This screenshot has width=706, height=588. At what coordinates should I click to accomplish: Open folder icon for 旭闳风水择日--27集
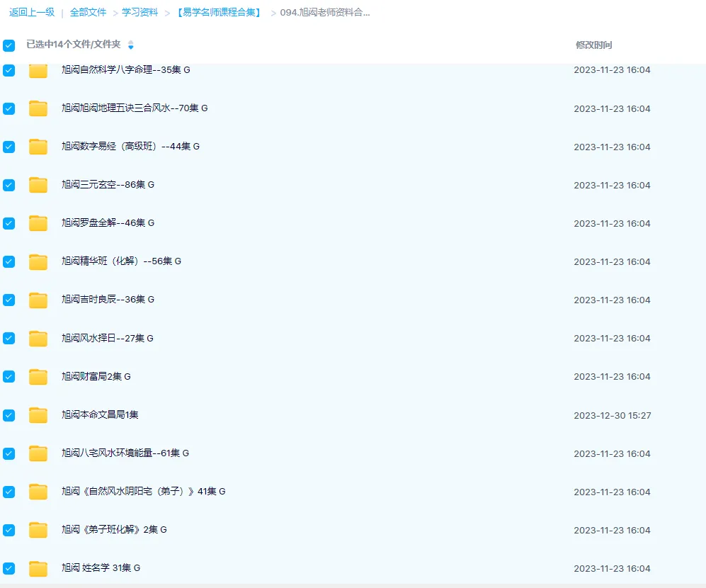(x=38, y=339)
